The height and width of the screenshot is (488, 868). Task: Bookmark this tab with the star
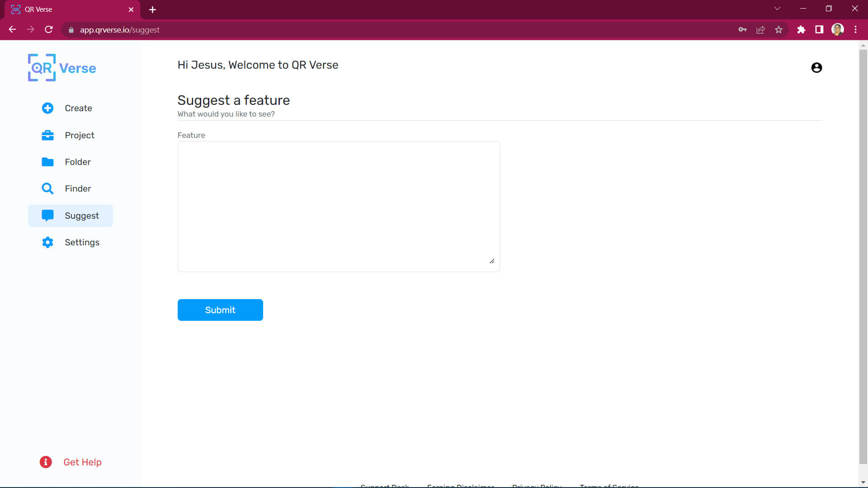pyautogui.click(x=778, y=29)
